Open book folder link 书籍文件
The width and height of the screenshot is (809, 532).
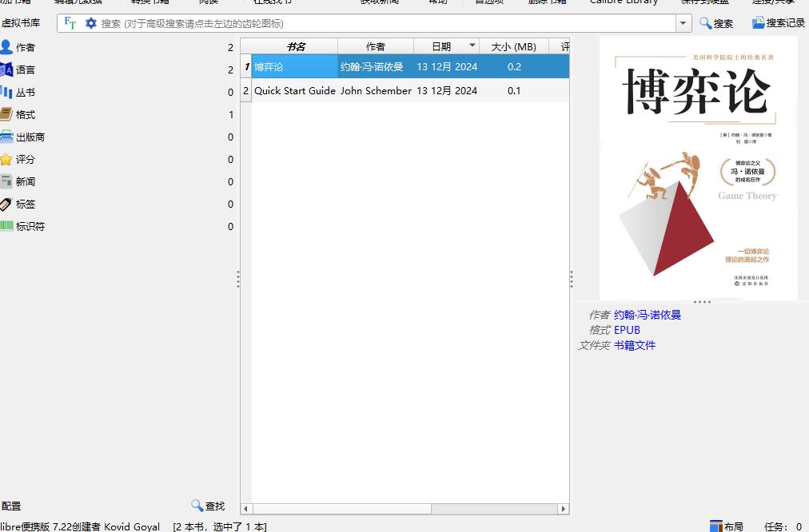point(635,345)
